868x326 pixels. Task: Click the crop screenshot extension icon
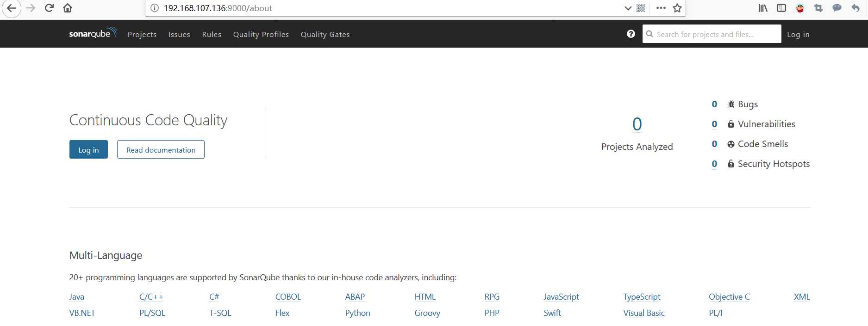[x=818, y=8]
